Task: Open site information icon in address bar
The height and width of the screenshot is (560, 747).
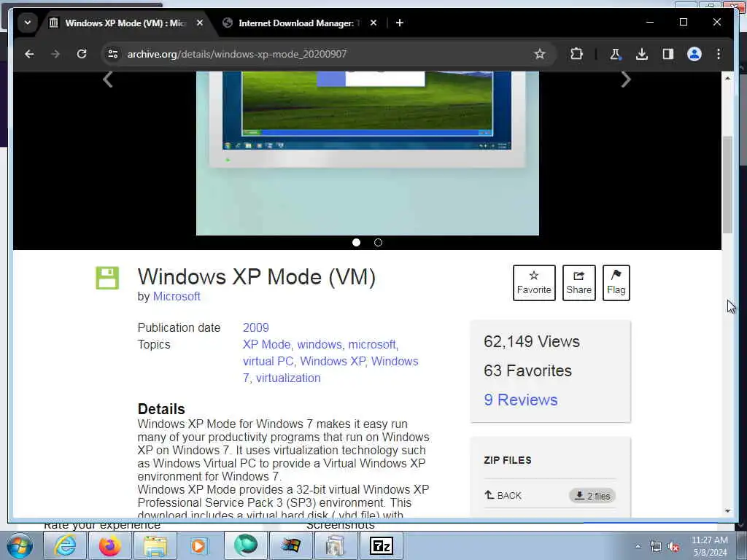Action: [x=113, y=54]
